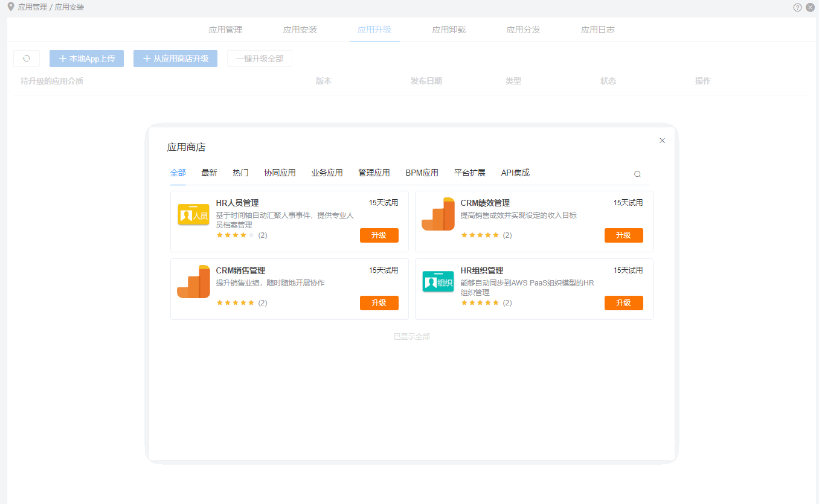Click the CRM销售管理 app icon
Screen dimensions: 819x504
(x=193, y=282)
